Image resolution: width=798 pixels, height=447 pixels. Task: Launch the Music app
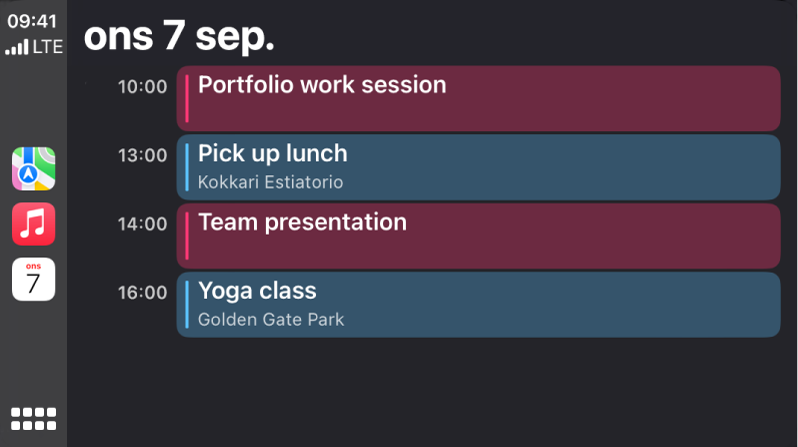pos(33,224)
